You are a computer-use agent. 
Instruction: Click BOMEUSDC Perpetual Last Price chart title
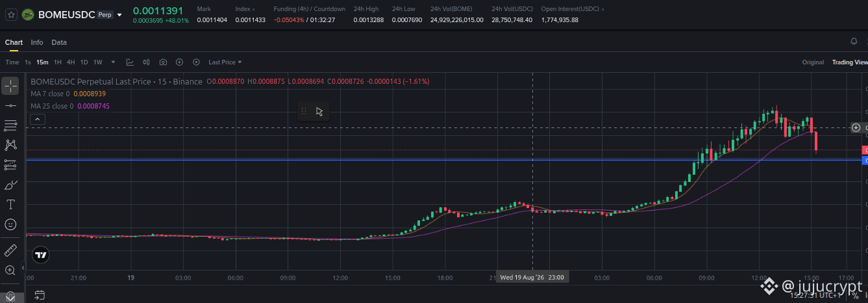[116, 81]
